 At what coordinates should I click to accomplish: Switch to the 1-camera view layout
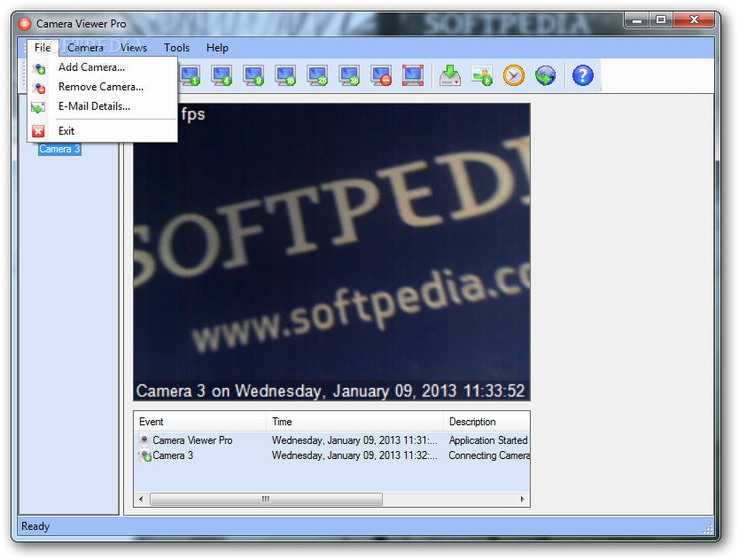[191, 75]
